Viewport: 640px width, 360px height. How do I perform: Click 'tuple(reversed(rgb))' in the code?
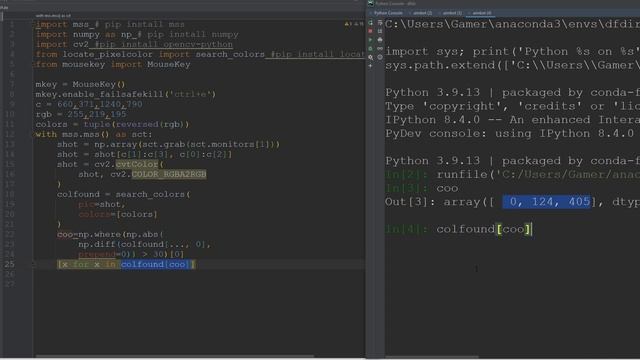136,124
